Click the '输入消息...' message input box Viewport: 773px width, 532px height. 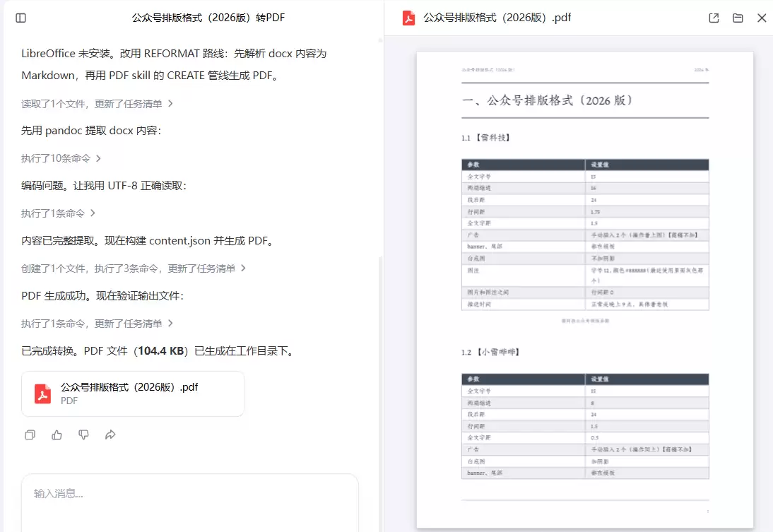(x=190, y=502)
